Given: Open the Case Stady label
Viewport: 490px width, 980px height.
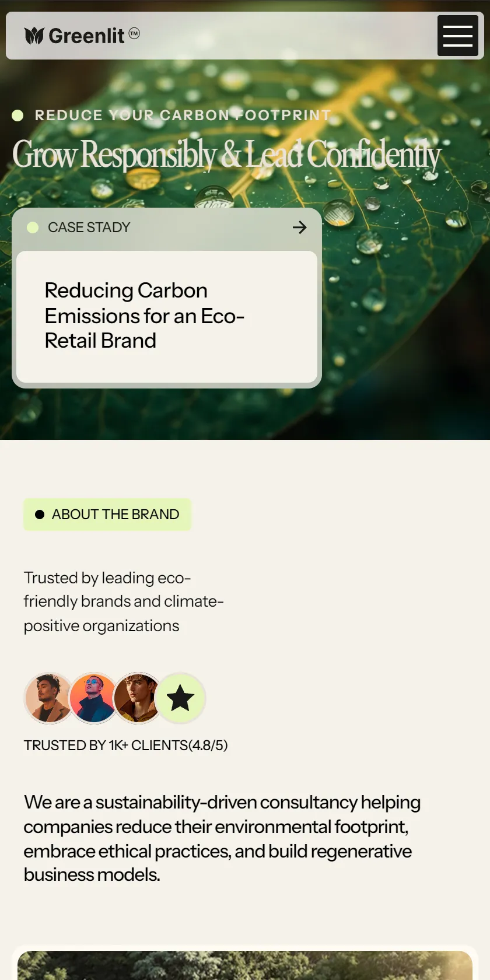Looking at the screenshot, I should coord(89,228).
